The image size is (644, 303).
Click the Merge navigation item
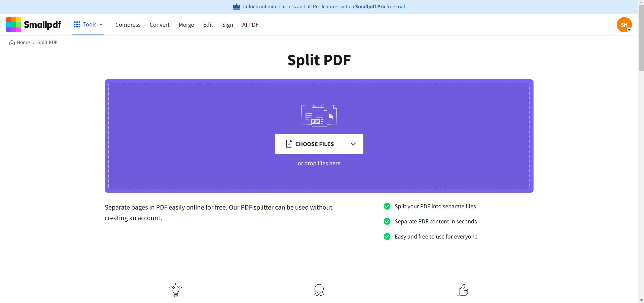[186, 25]
